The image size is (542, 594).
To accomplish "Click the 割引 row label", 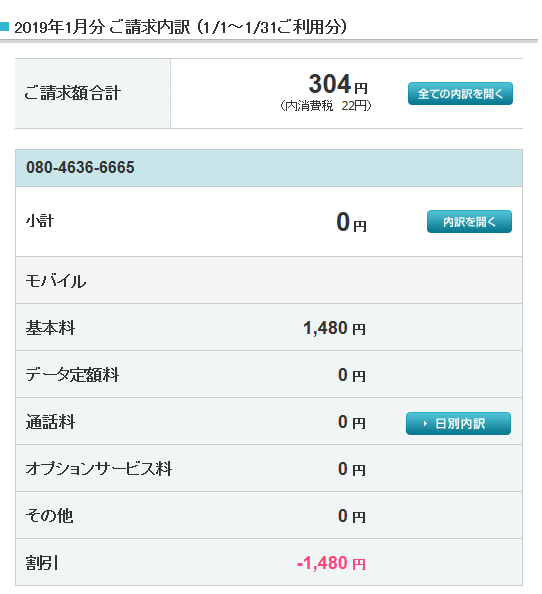I will click(42, 563).
